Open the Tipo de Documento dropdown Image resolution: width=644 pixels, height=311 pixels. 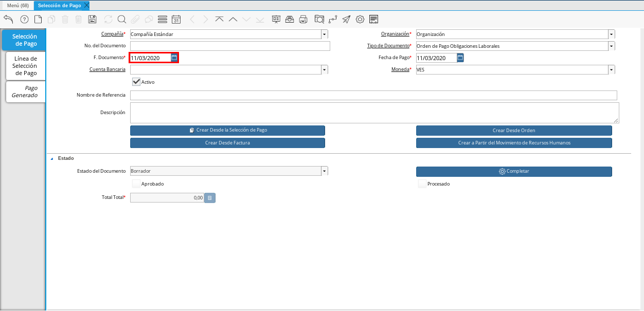[611, 46]
